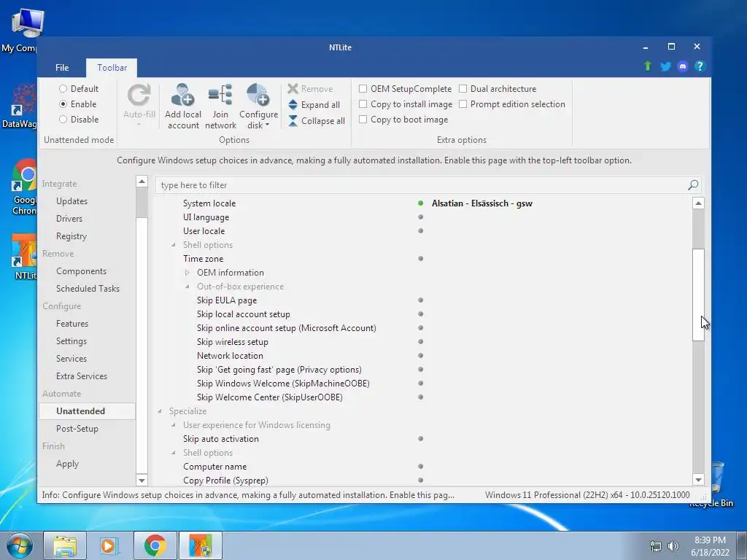This screenshot has width=747, height=560.
Task: Open the Features page
Action: click(x=72, y=323)
